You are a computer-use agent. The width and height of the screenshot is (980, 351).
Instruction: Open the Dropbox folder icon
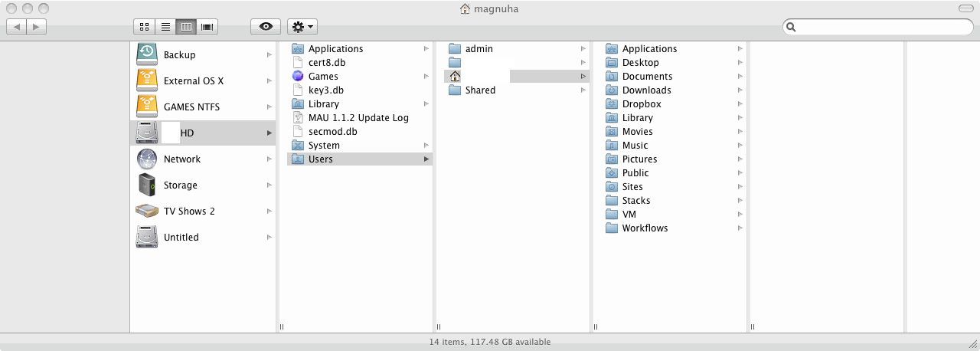[612, 103]
